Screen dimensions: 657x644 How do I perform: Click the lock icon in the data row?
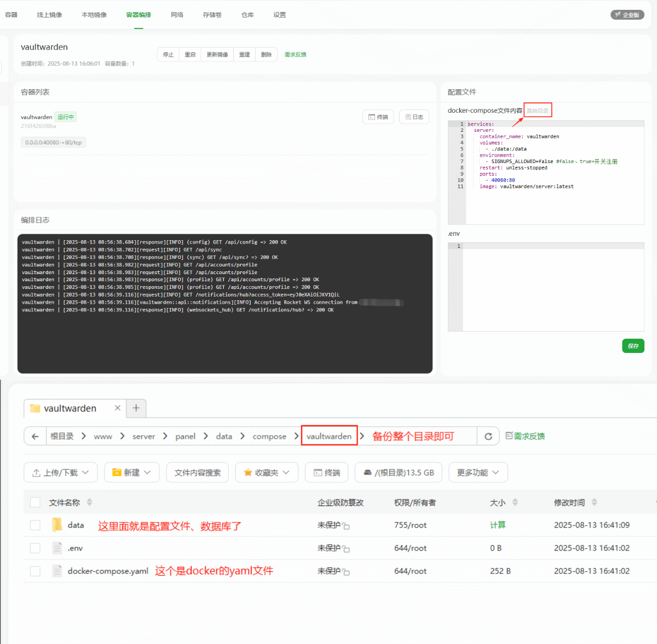coord(347,526)
